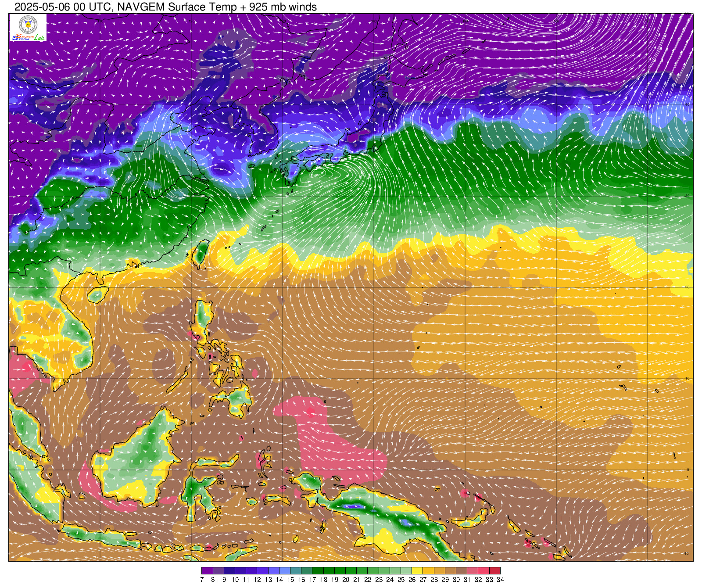The image size is (702, 588).
Task: Click the map title with NAVGEM date
Action: pyautogui.click(x=165, y=7)
